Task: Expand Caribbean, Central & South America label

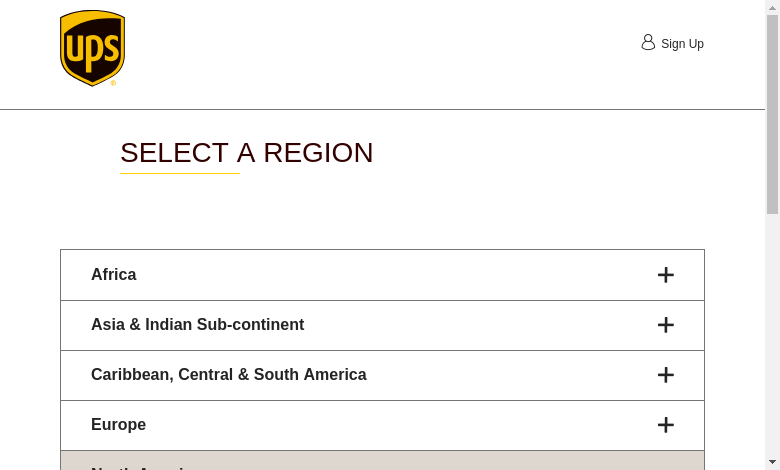Action: [x=228, y=375]
